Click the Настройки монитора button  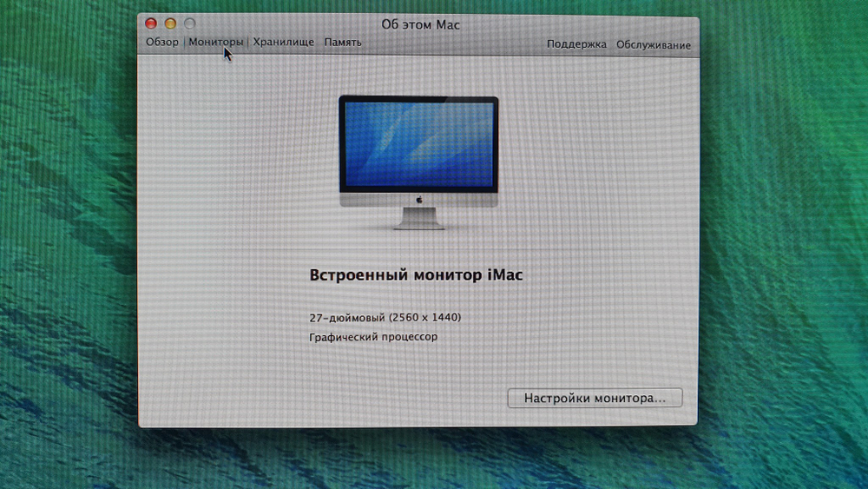[x=595, y=398]
